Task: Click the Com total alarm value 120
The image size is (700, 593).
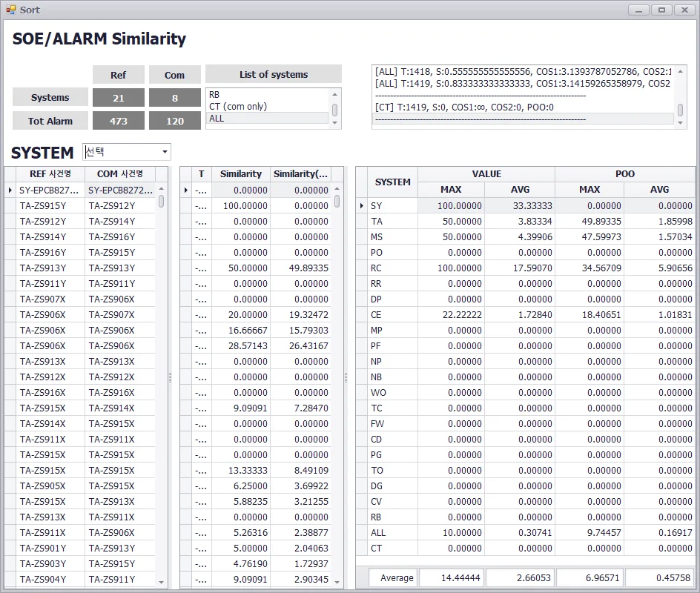Action: [x=174, y=121]
